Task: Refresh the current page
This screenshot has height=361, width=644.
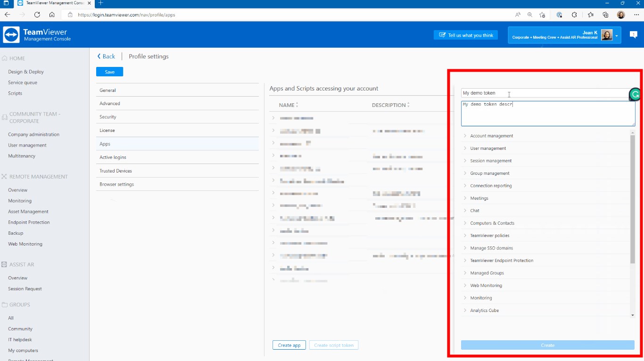Action: [37, 15]
